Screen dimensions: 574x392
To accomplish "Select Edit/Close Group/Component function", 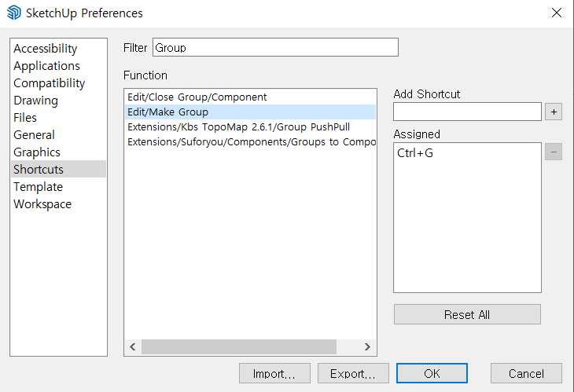I will (x=250, y=97).
